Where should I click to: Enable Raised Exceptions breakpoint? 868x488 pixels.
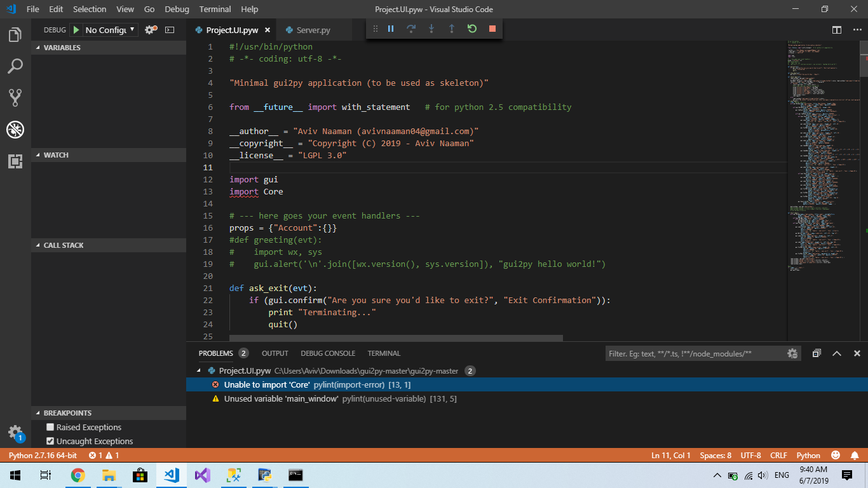pos(50,427)
